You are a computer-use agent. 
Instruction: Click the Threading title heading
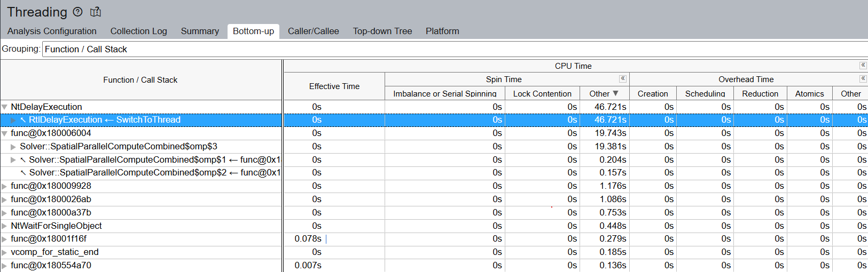click(x=37, y=12)
